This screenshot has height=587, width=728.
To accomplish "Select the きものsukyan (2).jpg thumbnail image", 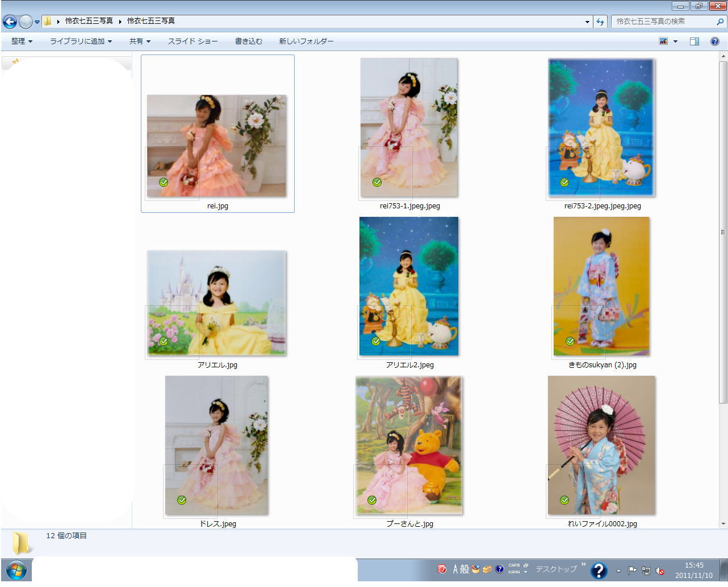I will (x=601, y=286).
